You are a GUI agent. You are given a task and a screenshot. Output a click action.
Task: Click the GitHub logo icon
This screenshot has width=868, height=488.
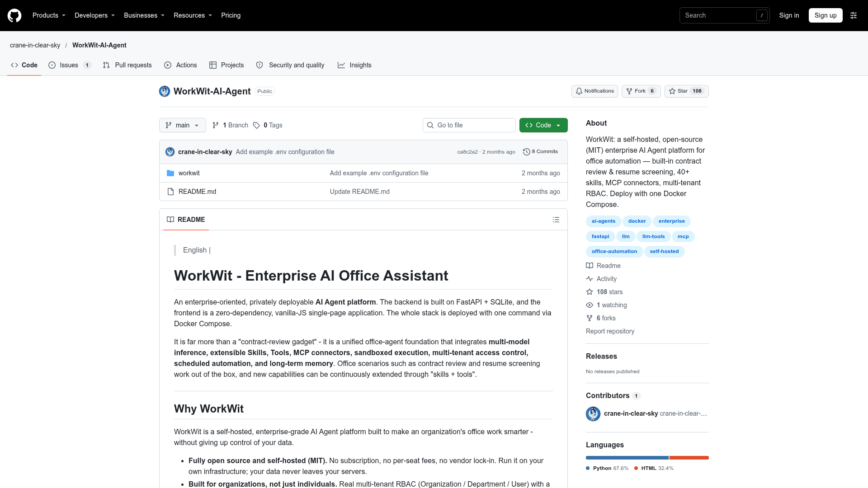(14, 15)
